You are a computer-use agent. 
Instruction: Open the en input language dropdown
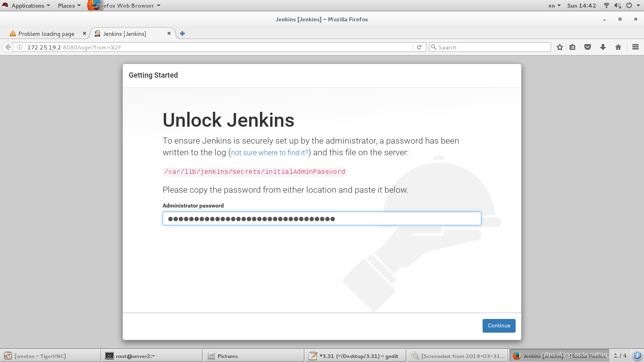point(554,6)
